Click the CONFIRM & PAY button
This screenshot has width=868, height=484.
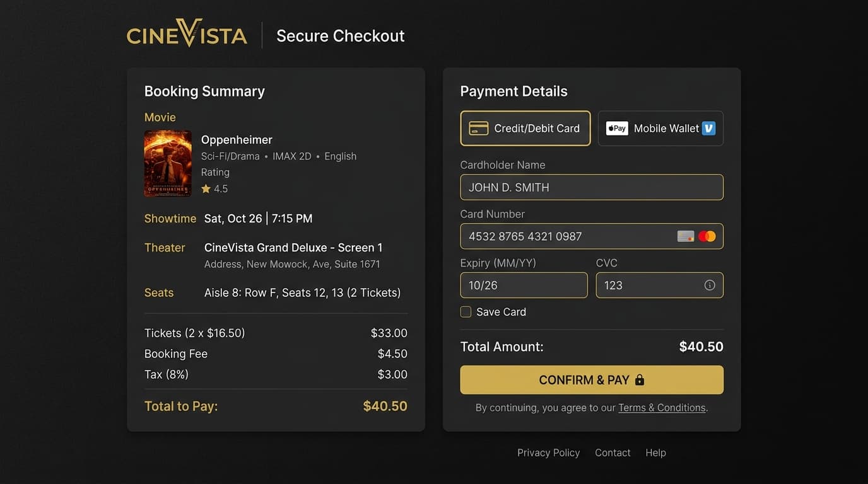point(592,380)
